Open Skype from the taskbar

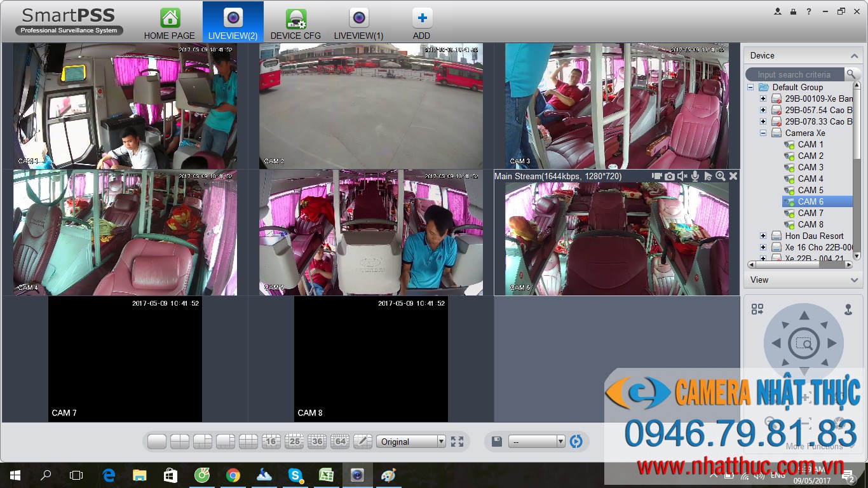pos(295,475)
